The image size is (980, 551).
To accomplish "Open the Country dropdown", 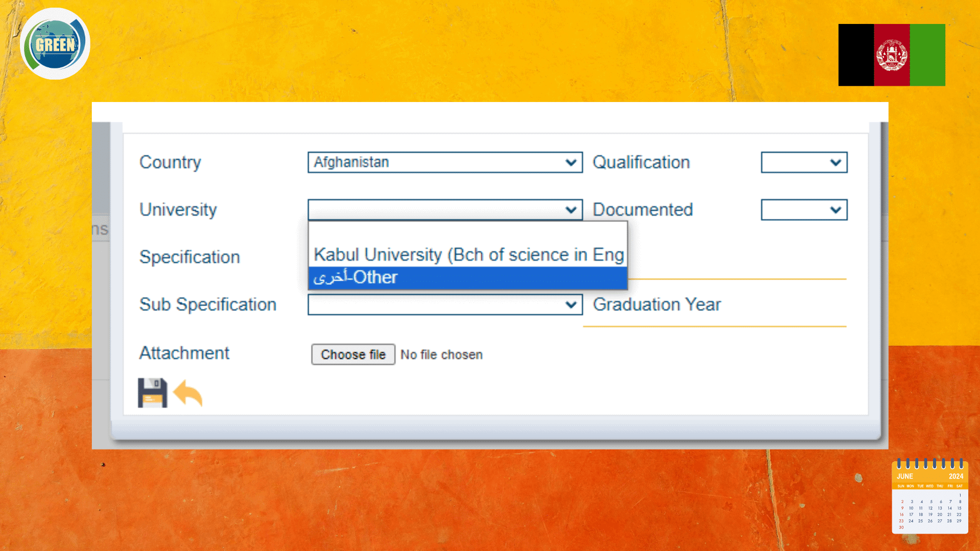I will coord(445,162).
